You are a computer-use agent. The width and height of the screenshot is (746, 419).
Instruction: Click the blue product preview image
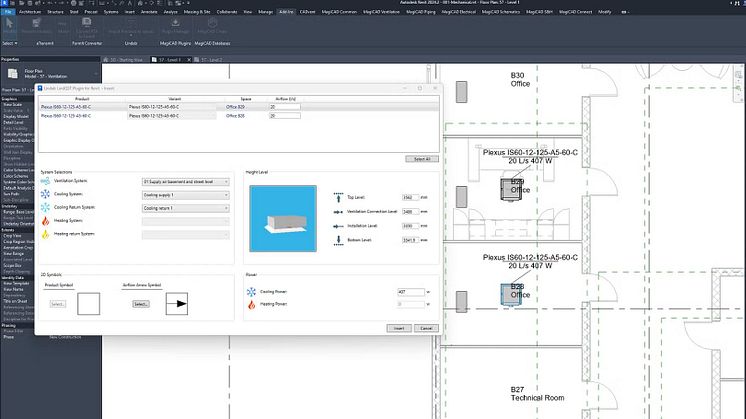(283, 218)
